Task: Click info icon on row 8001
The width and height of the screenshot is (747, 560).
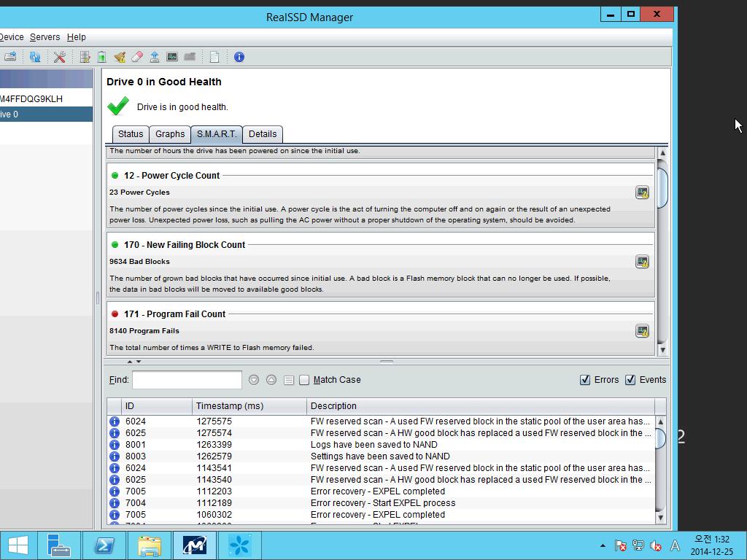Action: (x=115, y=445)
